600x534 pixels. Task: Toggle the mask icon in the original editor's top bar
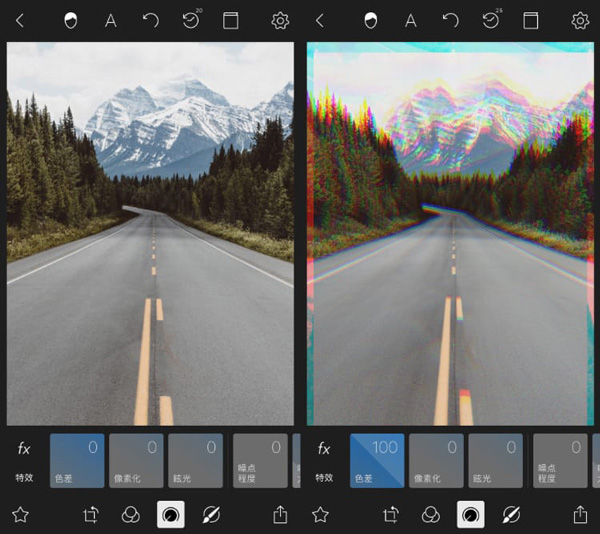[71, 20]
